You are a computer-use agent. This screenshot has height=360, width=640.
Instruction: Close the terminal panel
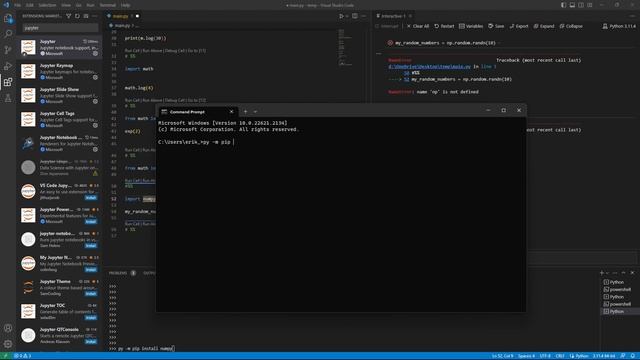632,273
